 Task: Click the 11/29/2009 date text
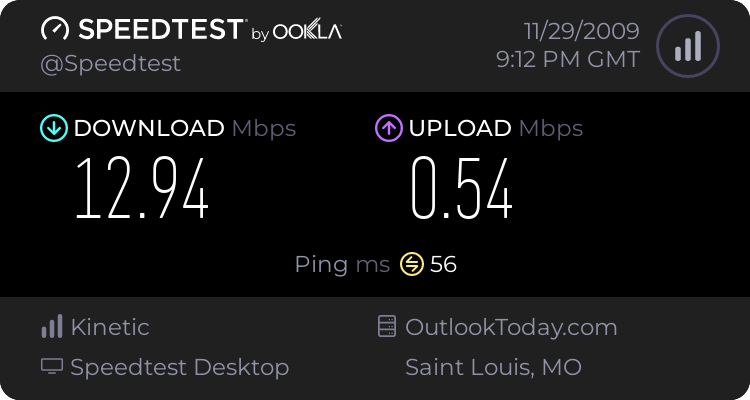point(582,31)
